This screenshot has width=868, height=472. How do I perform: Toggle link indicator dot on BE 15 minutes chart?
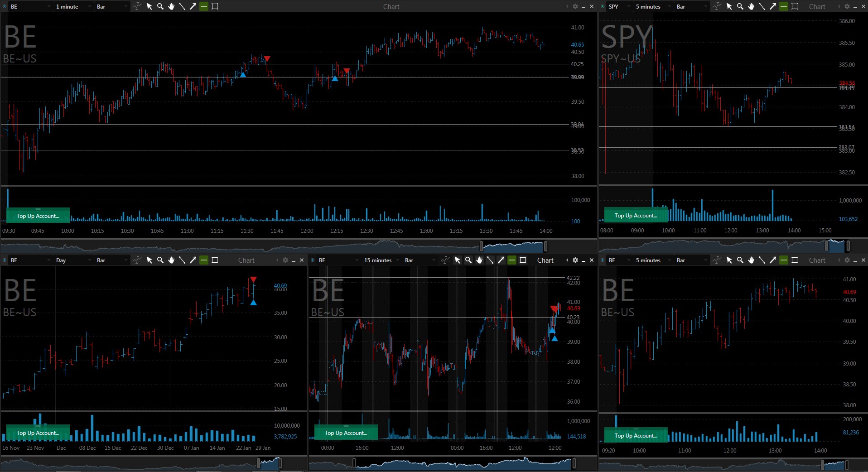[x=313, y=260]
